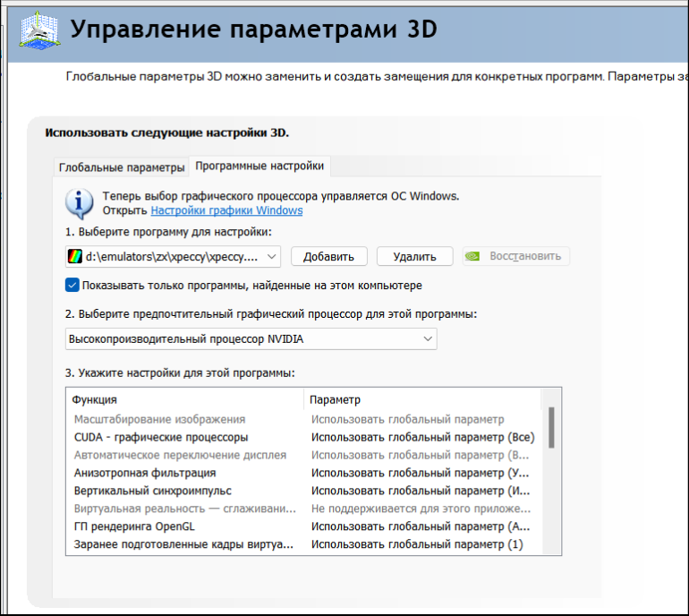This screenshot has width=689, height=616.
Task: Open Настройки графики Windows link
Action: coord(226,210)
